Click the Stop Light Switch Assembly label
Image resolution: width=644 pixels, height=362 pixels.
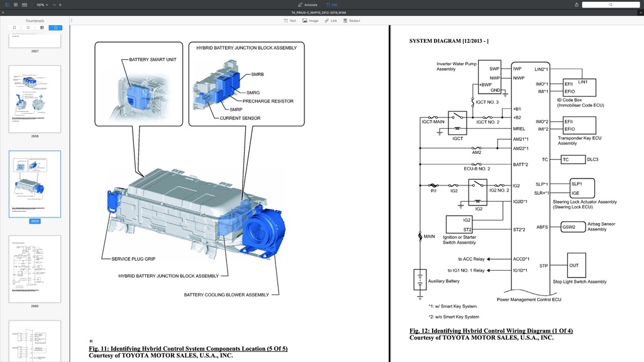[x=579, y=282]
